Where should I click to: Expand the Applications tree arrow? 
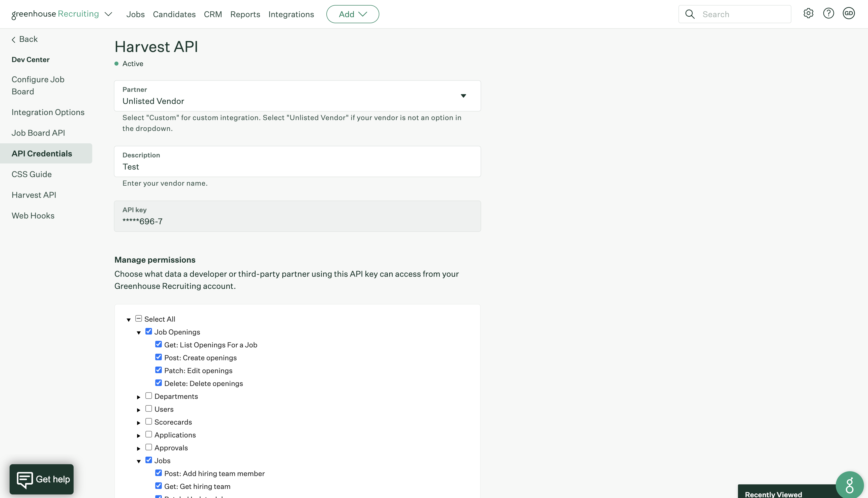pos(139,436)
